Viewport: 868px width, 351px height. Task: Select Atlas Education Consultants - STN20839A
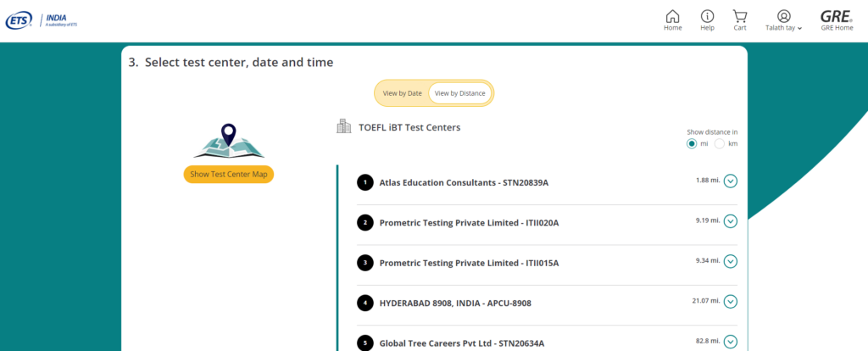464,182
